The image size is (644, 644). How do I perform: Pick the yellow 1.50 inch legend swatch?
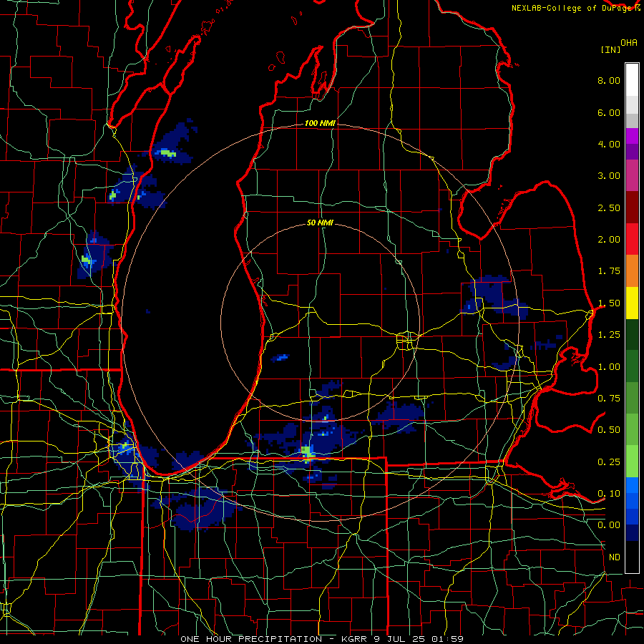[x=632, y=303]
